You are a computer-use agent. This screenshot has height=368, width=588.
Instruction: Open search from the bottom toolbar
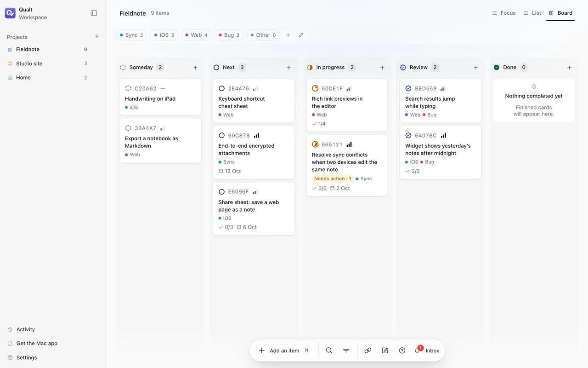coord(329,351)
